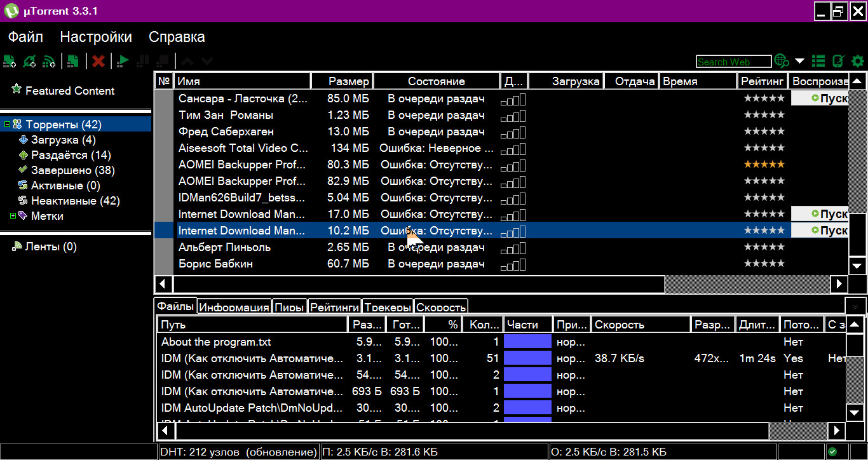The image size is (868, 460).
Task: Select Featured Content in the sidebar
Action: pos(70,91)
